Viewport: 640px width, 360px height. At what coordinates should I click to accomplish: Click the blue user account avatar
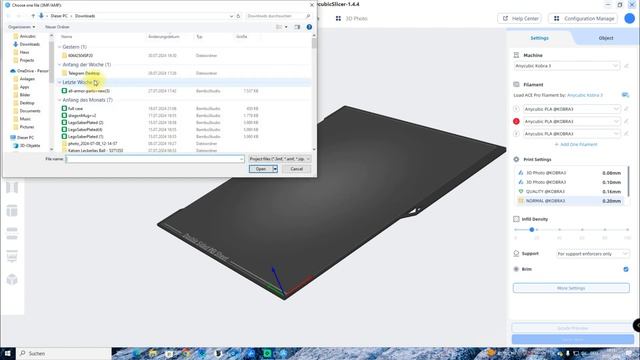pos(630,18)
